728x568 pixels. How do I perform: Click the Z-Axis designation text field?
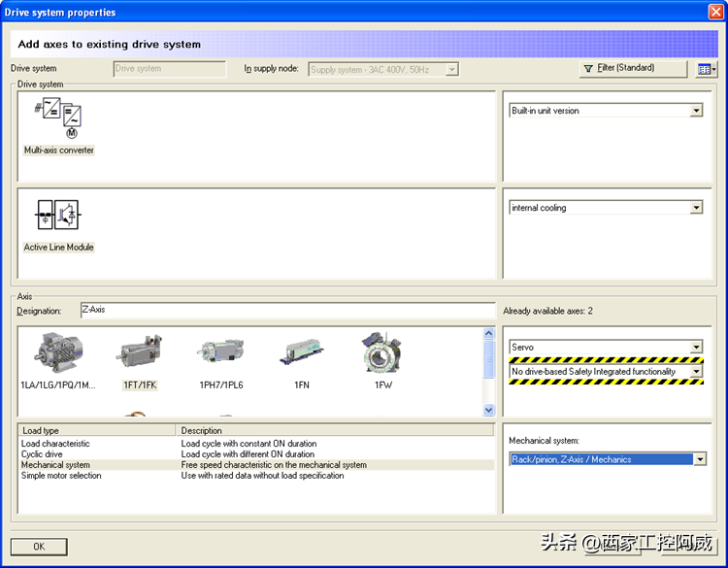click(x=286, y=311)
